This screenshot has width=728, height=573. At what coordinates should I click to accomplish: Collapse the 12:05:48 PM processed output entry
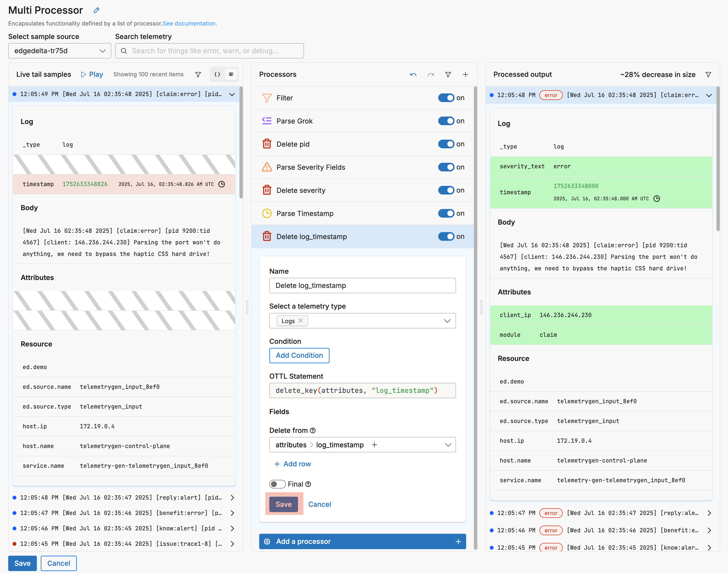pos(709,95)
